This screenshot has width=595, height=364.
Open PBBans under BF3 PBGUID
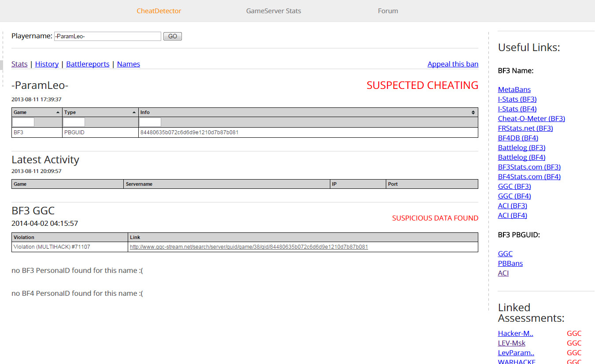(x=510, y=263)
